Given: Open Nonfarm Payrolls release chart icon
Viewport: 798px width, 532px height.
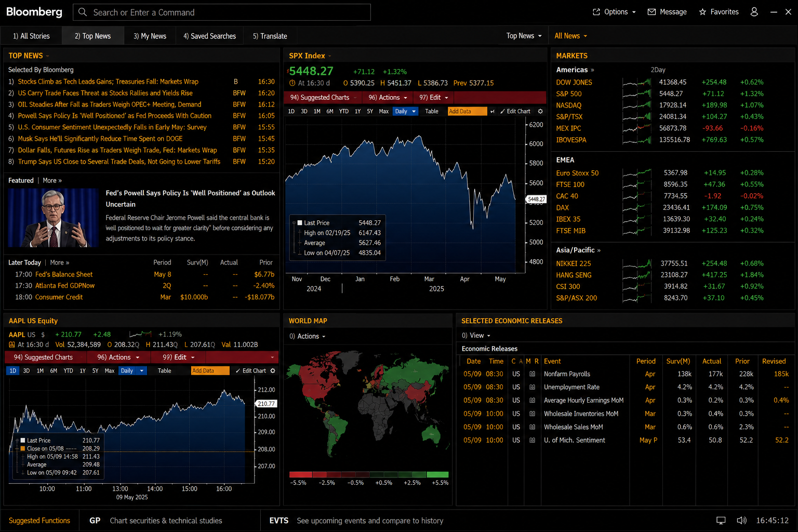Looking at the screenshot, I should click(x=533, y=374).
